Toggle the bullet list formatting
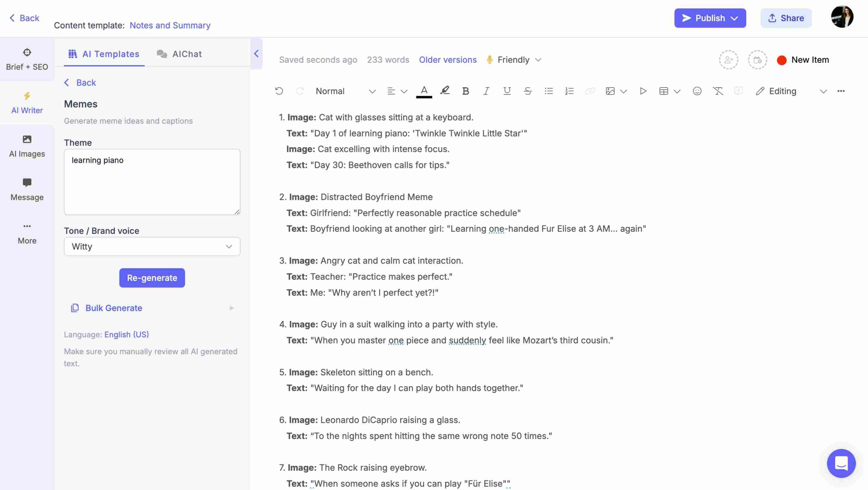 tap(549, 91)
